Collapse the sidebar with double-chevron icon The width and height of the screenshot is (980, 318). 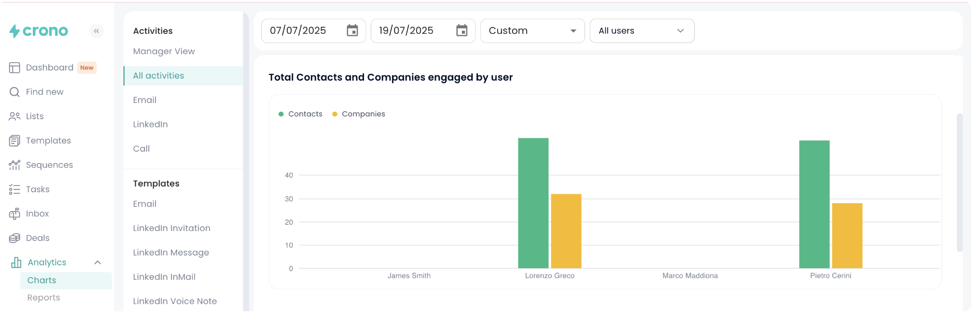pyautogui.click(x=97, y=31)
